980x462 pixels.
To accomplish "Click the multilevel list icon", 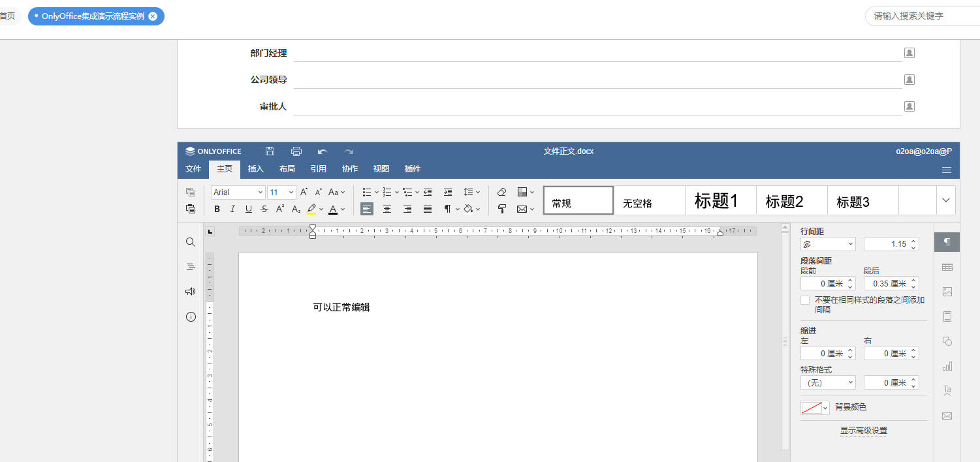I will (407, 192).
